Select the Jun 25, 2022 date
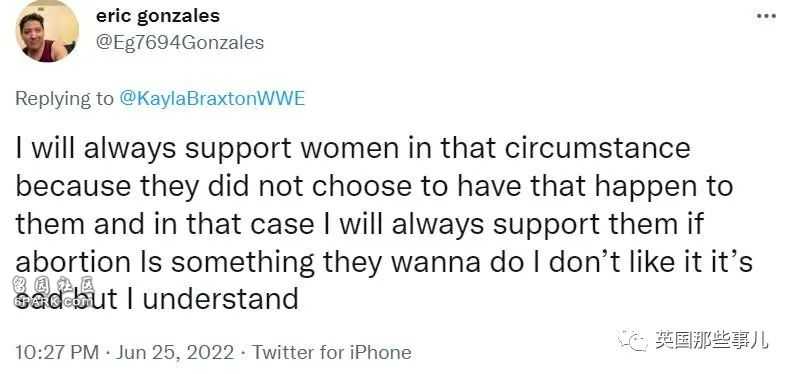The image size is (794, 374). tap(175, 352)
